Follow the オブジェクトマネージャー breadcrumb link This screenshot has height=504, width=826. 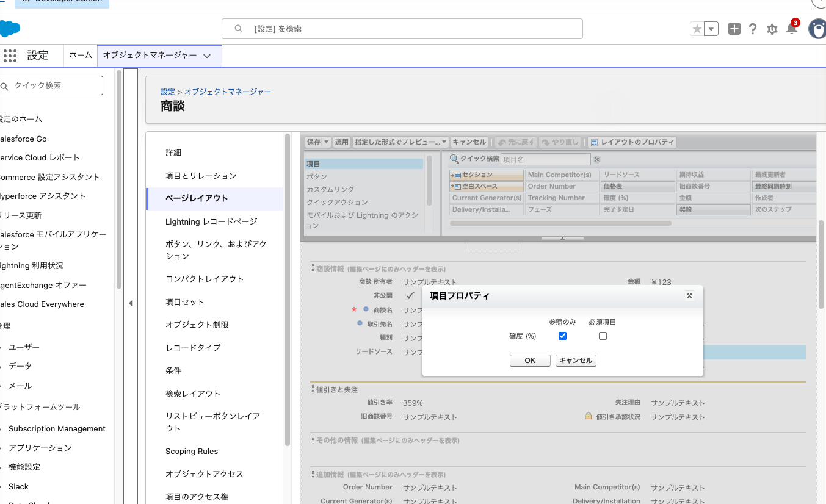[228, 92]
